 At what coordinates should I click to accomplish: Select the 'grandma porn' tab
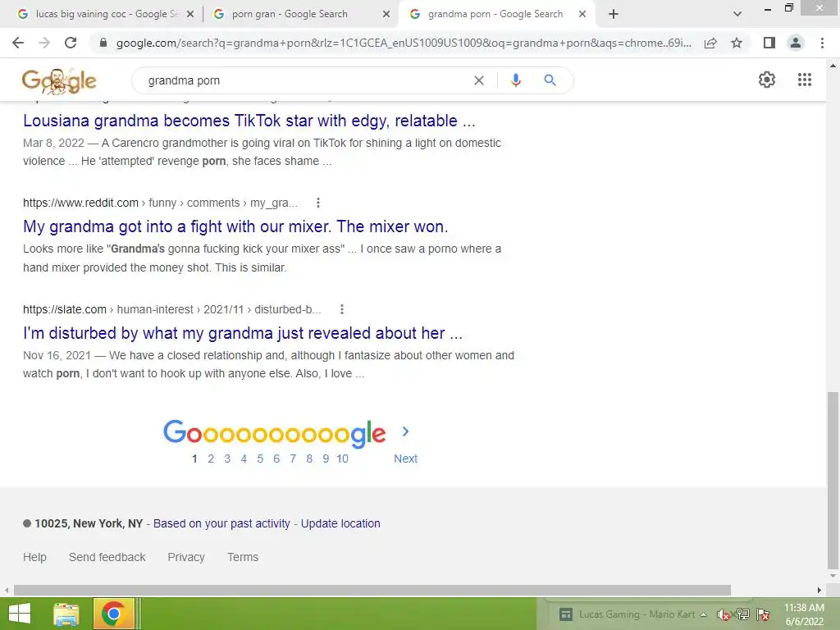[495, 14]
